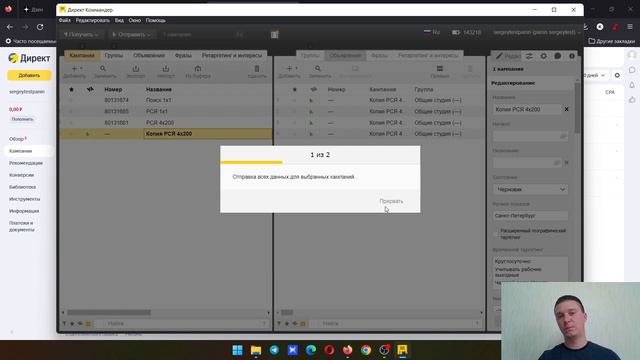Open the Окно menu

(x=135, y=20)
